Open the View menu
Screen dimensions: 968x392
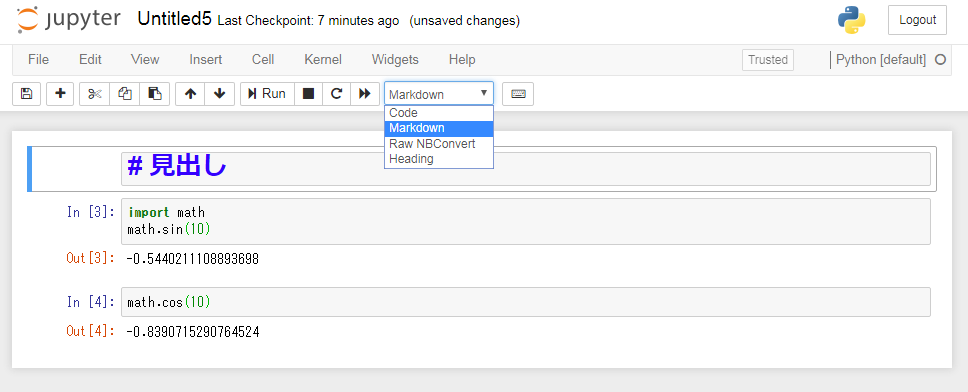(x=145, y=60)
